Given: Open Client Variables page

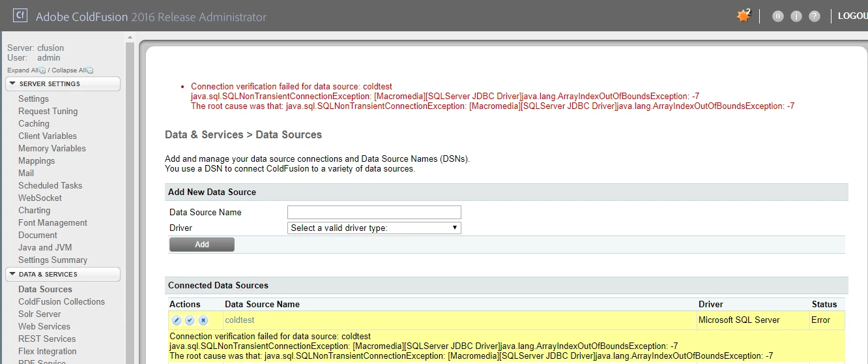Looking at the screenshot, I should 48,136.
